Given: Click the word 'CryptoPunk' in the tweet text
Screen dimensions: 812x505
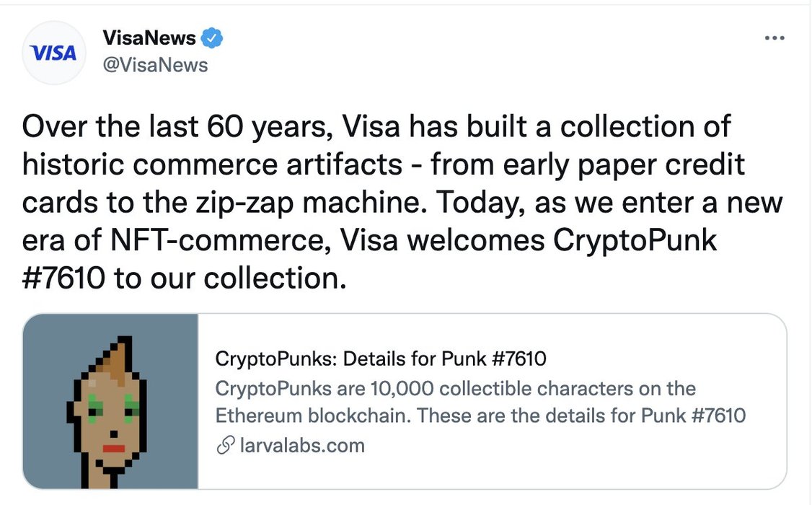Looking at the screenshot, I should [x=635, y=240].
